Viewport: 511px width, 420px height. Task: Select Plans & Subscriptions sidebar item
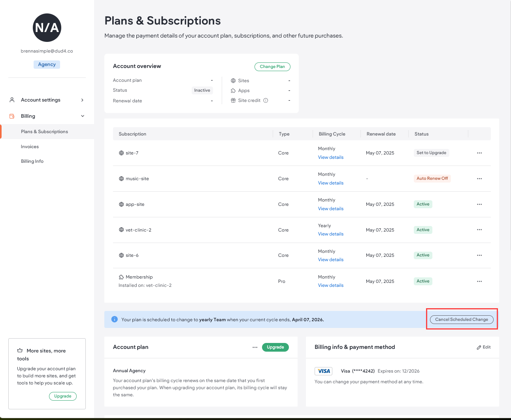click(x=44, y=132)
